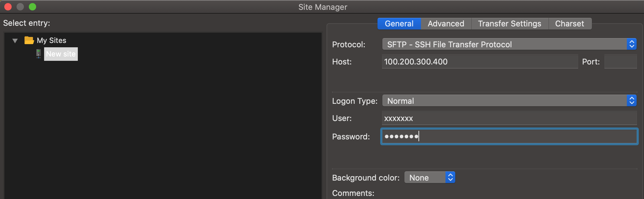Select the New site entry label
Screen dimensions: 644x199
(x=61, y=54)
